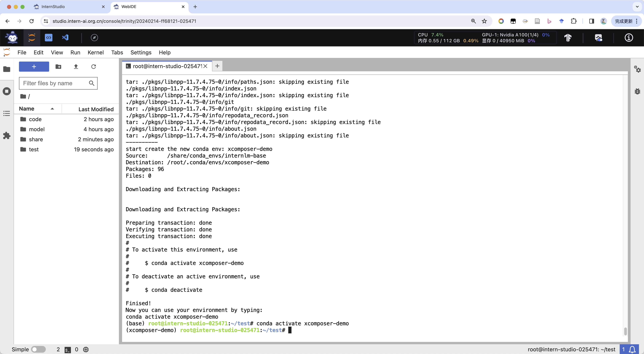Click the blue new launcher button
This screenshot has width=644, height=354.
(34, 67)
